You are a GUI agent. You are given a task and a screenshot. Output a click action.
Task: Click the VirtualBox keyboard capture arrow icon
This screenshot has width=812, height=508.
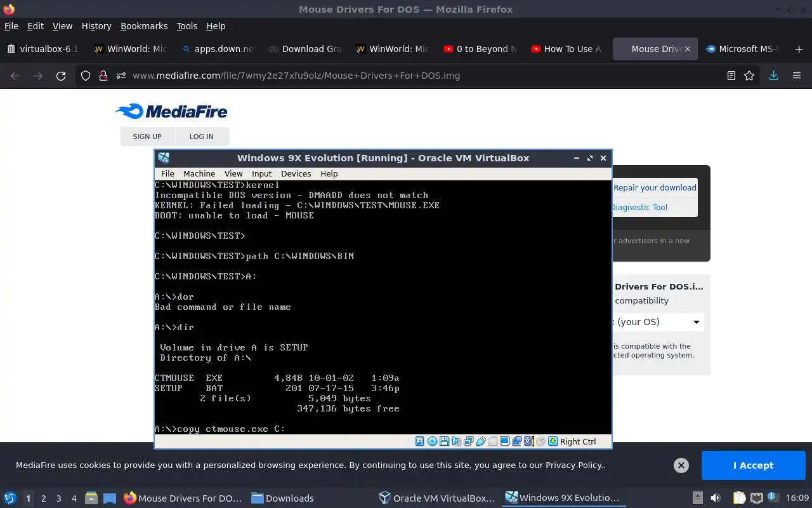553,441
